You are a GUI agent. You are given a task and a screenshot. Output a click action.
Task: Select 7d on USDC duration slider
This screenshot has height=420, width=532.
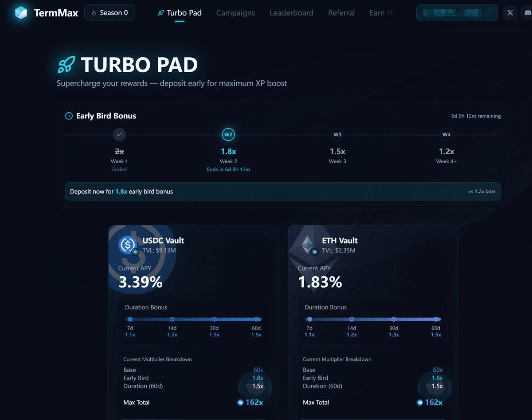point(130,319)
